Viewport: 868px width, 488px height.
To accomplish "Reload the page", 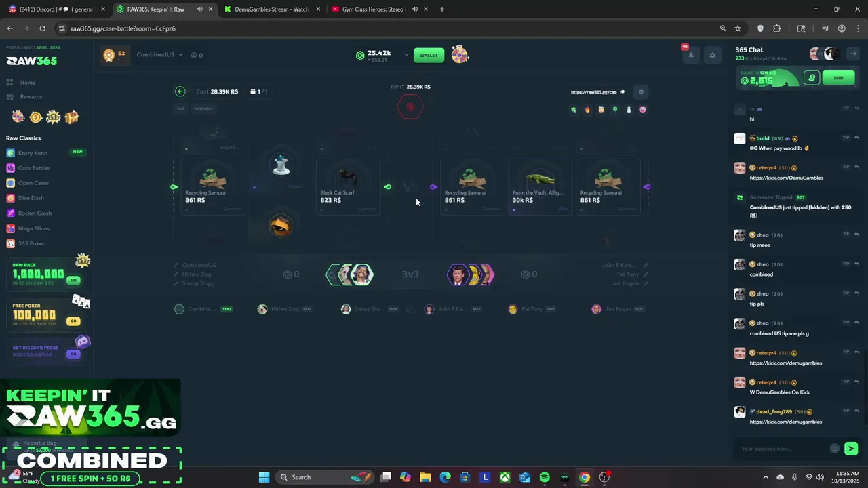I will point(42,28).
